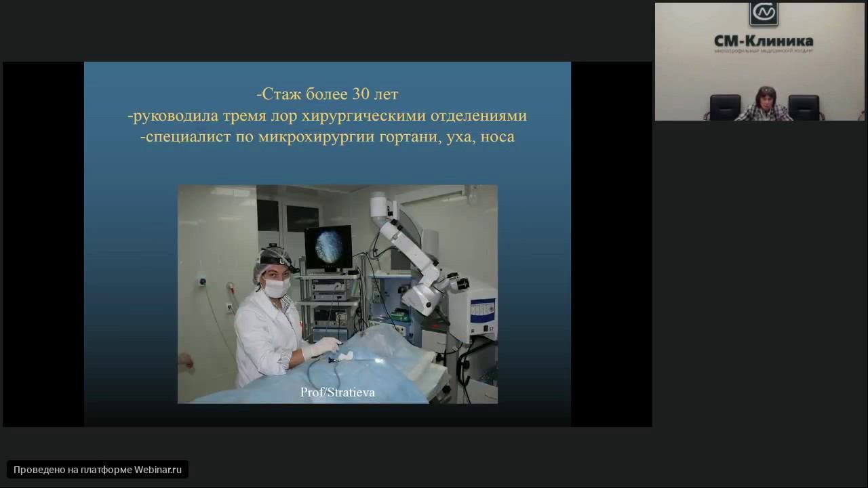Select the presenter webcam video
Image resolution: width=868 pixels, height=488 pixels.
(x=759, y=62)
